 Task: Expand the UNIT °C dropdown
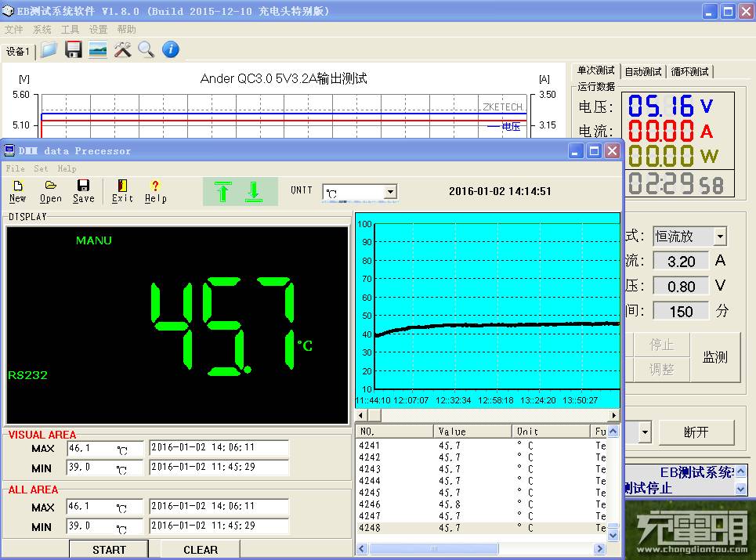pyautogui.click(x=391, y=193)
